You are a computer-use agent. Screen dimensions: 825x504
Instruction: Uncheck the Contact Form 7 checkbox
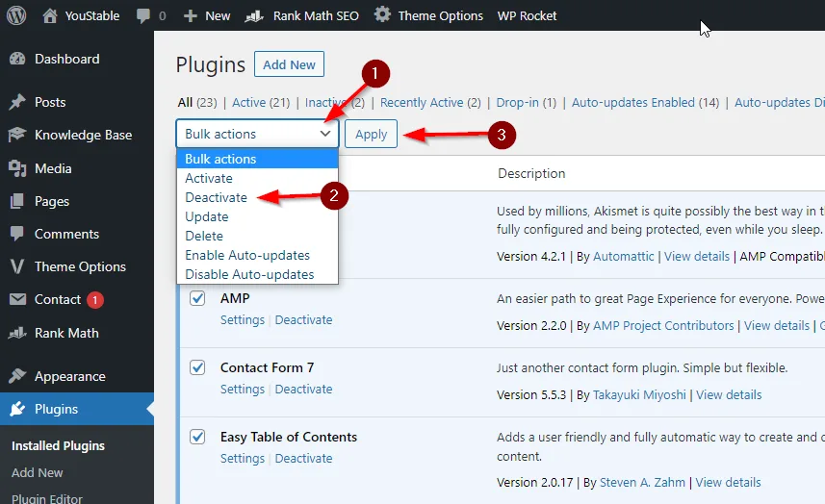[197, 367]
